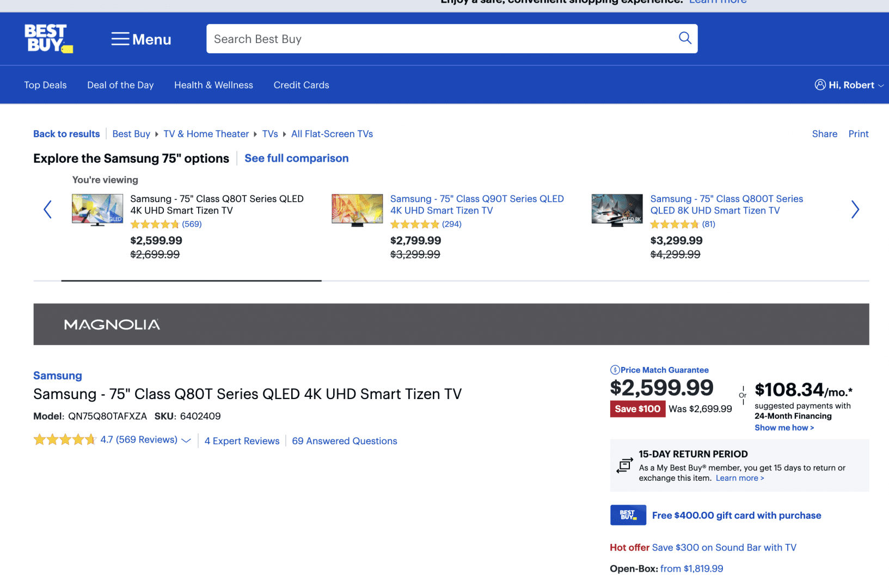Image resolution: width=889 pixels, height=588 pixels.
Task: Type in the Search Best Buy field
Action: pos(441,39)
